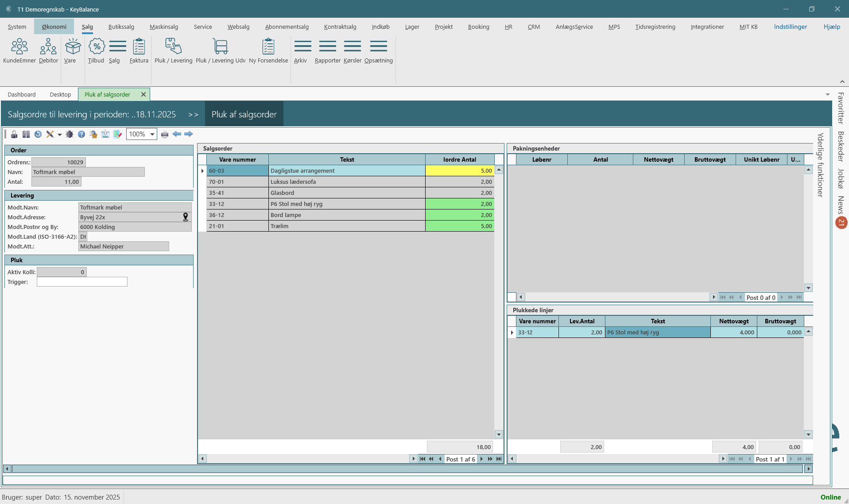Click the Ny Forsendelse ribbon icon
849x504 pixels.
(268, 51)
